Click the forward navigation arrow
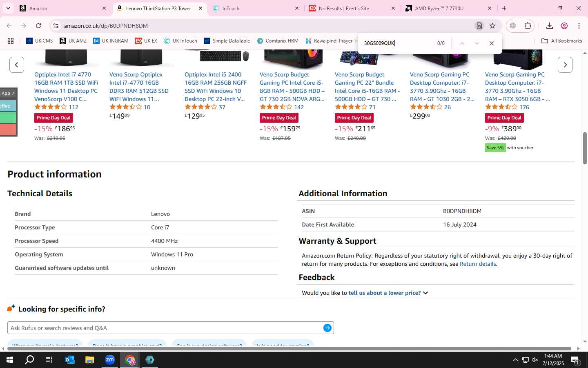This screenshot has height=368, width=588. click(24, 26)
